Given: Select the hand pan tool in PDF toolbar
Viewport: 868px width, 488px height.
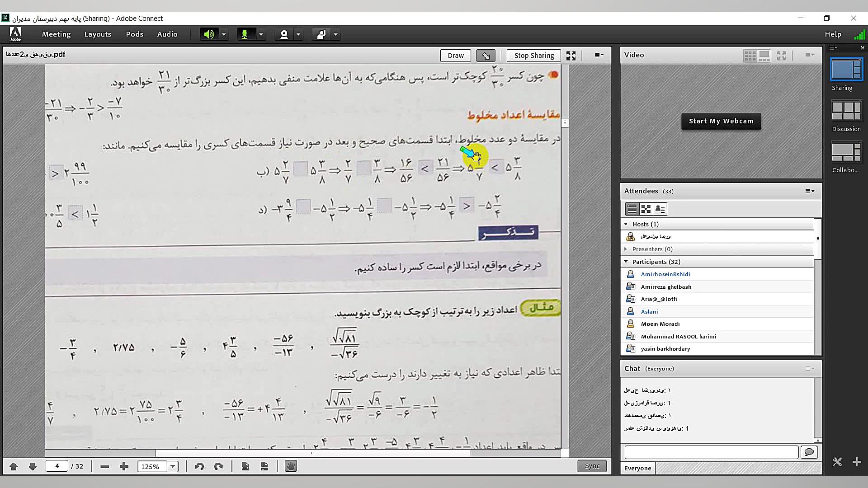Looking at the screenshot, I should tap(291, 466).
